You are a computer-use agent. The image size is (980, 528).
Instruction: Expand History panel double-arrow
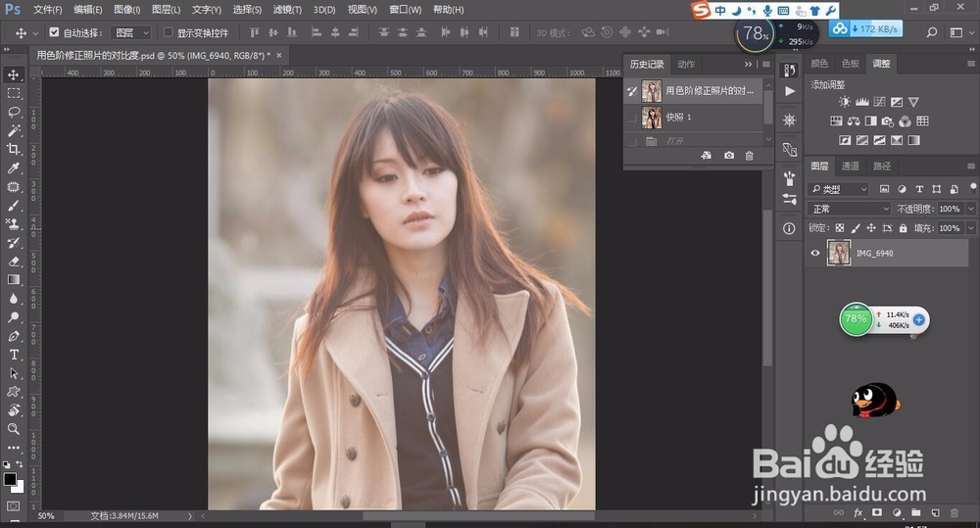pyautogui.click(x=748, y=65)
